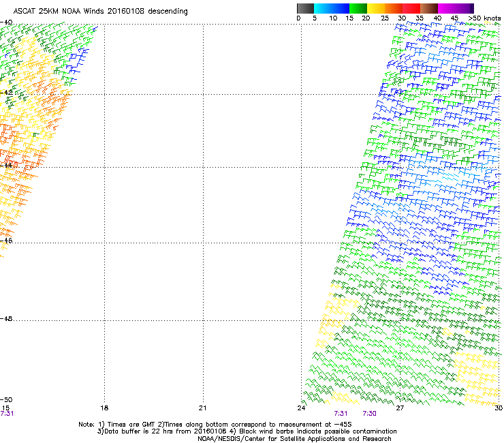The width and height of the screenshot is (504, 443).
Task: Click the '27' longitude axis label
Action: coord(400,408)
